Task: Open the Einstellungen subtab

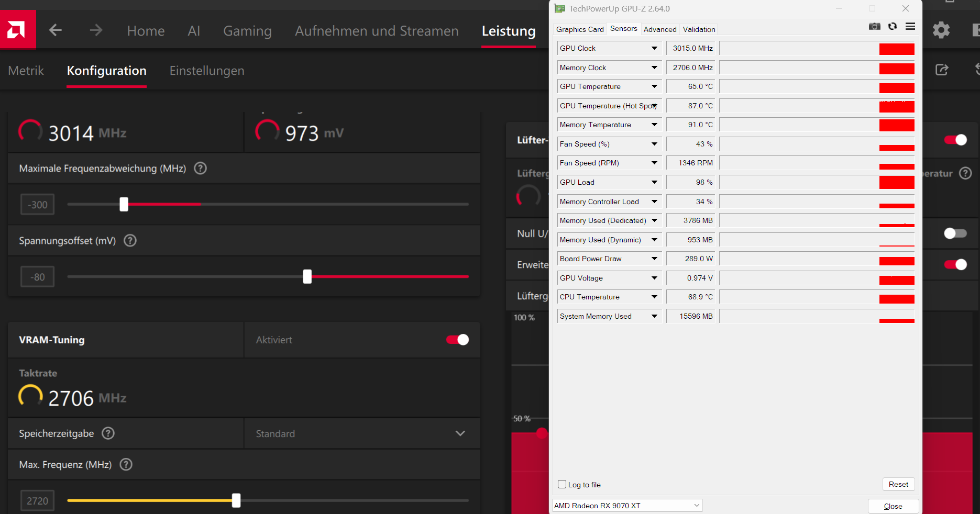Action: tap(207, 71)
